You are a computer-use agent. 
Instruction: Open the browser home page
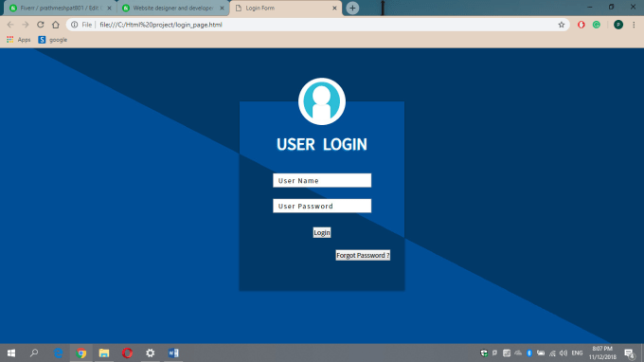click(x=56, y=25)
